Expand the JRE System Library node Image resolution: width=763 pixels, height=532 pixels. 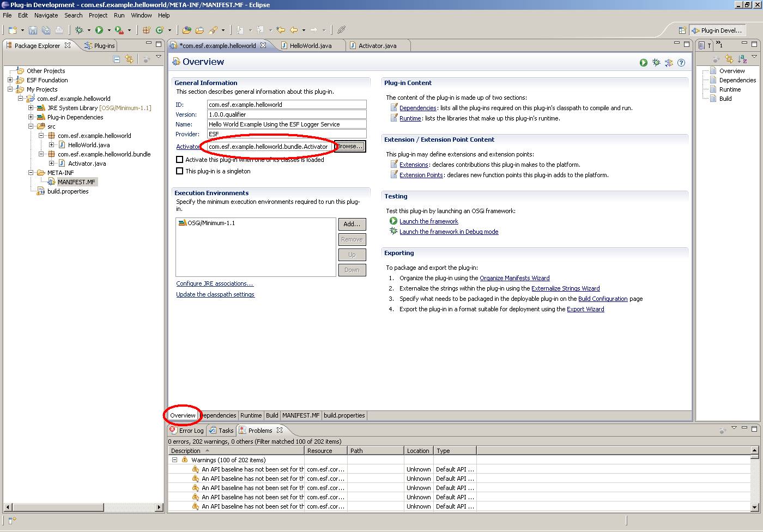click(x=31, y=108)
